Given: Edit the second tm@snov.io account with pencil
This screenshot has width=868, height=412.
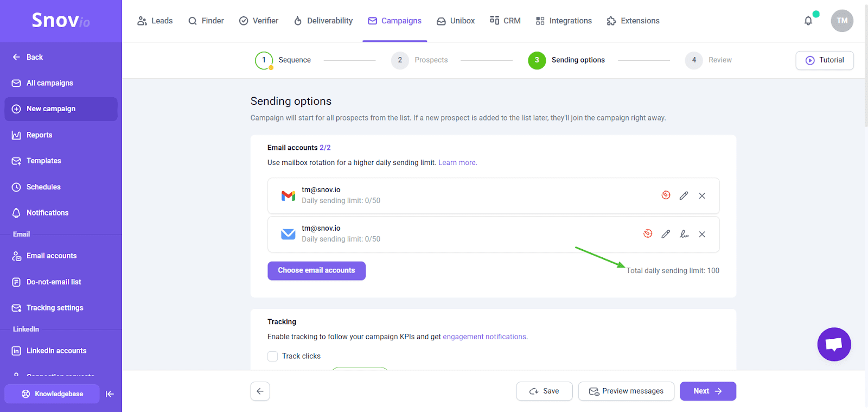Looking at the screenshot, I should 666,234.
